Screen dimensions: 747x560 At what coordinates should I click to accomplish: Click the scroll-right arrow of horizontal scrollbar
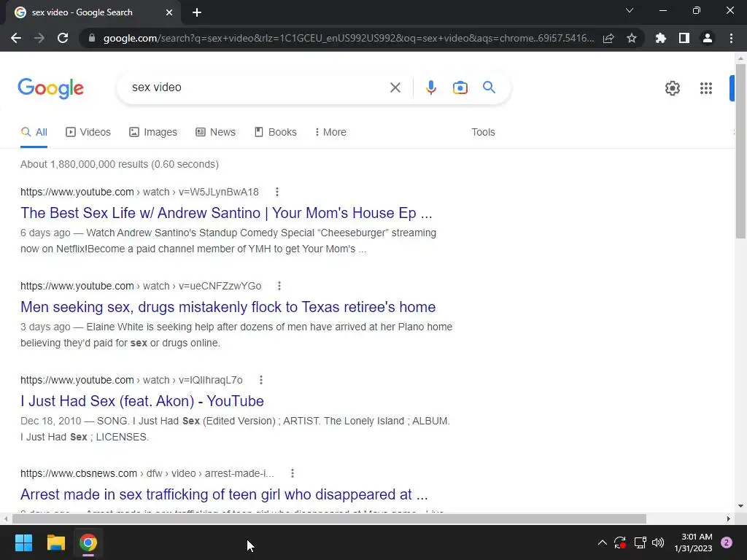pos(729,518)
